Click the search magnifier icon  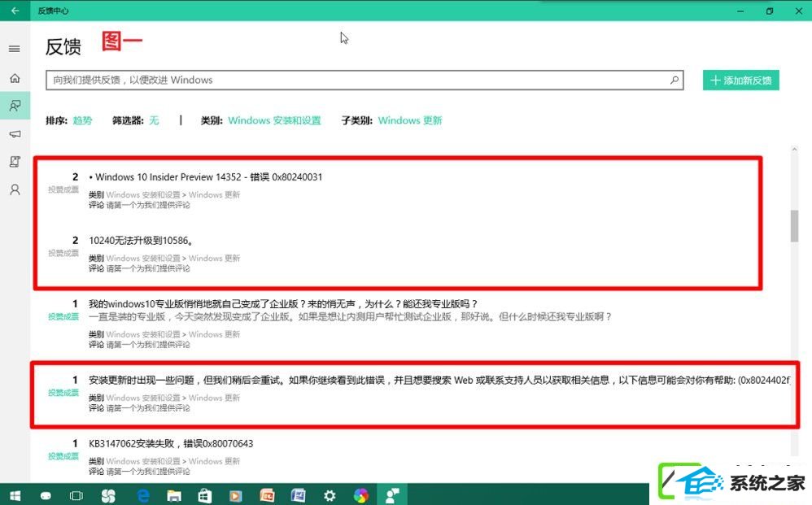[674, 81]
